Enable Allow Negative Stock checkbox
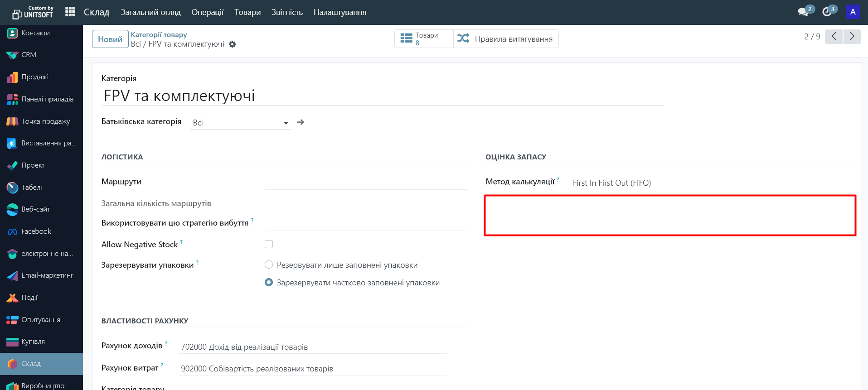 pyautogui.click(x=269, y=244)
